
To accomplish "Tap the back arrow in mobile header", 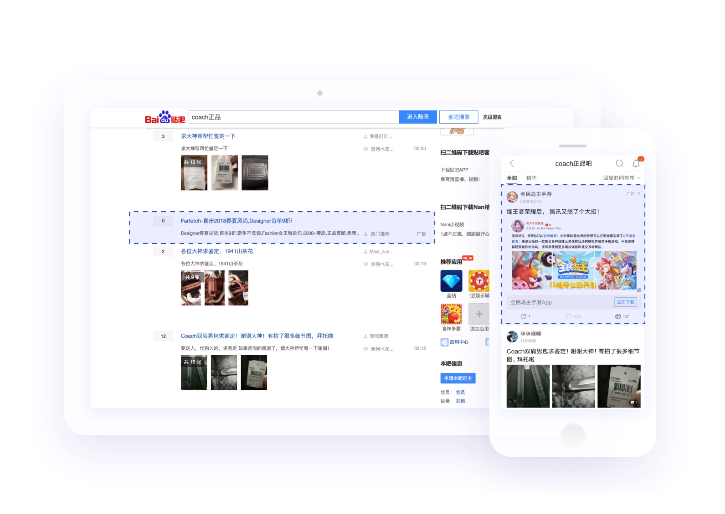I will 512,163.
